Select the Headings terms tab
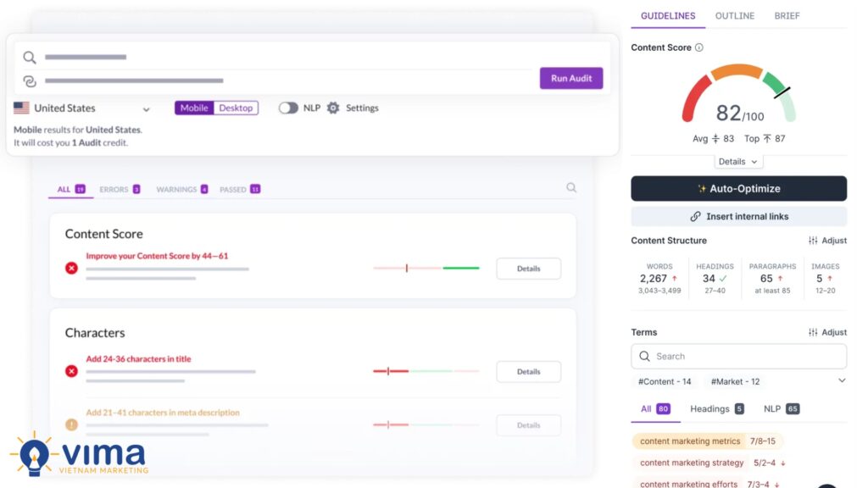This screenshot has width=868, height=488. click(717, 409)
